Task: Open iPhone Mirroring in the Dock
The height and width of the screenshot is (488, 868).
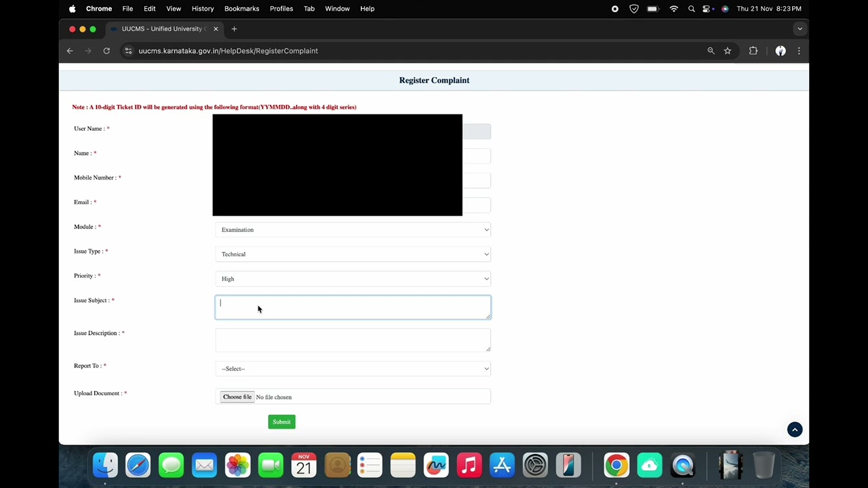Action: [568, 466]
